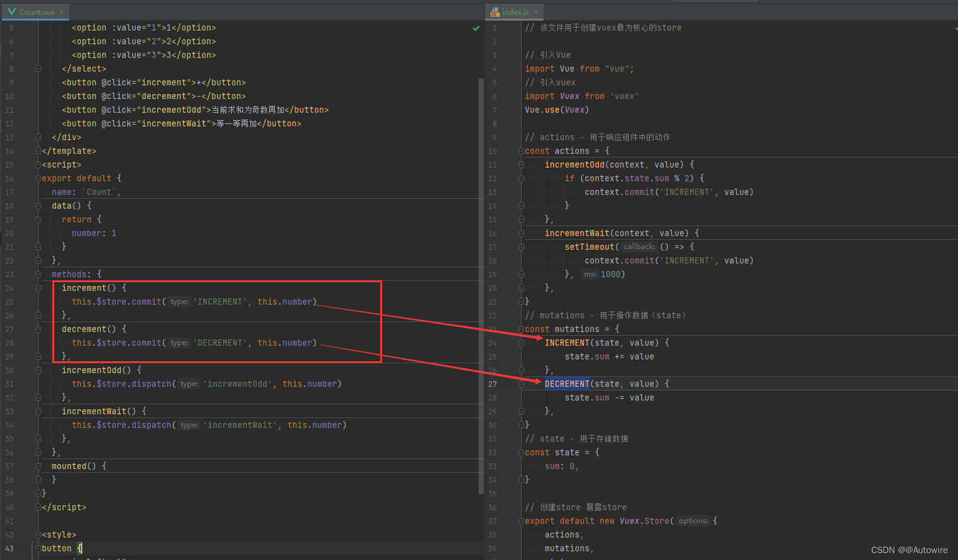Close the index.js editor tab
Viewport: 958px width, 560px height.
(536, 12)
